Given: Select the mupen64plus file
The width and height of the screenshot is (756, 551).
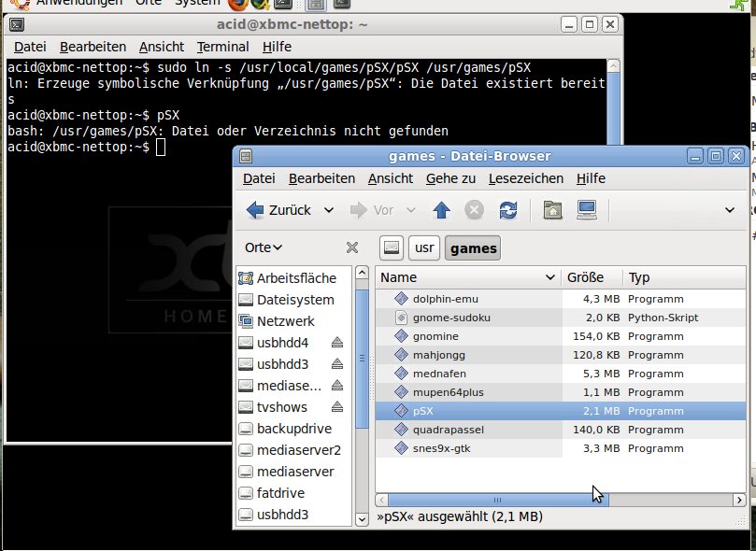Looking at the screenshot, I should pyautogui.click(x=561, y=392).
